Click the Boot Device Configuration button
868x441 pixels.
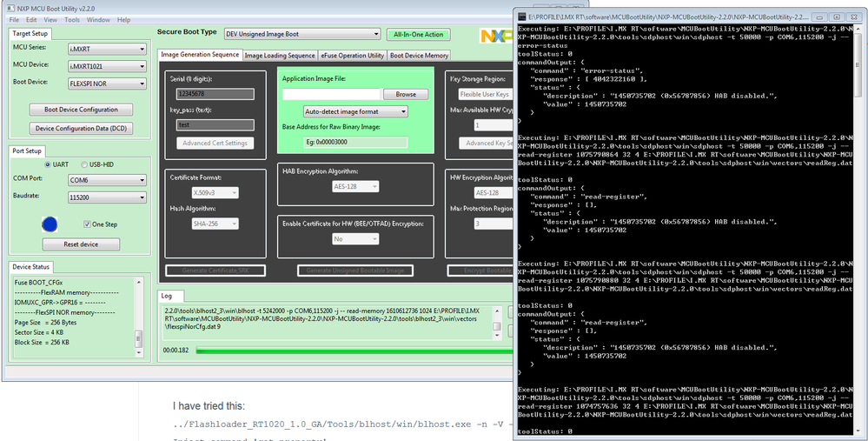point(81,110)
